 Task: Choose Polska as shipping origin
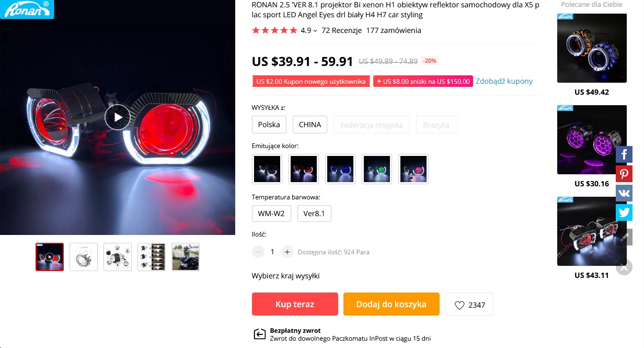269,125
